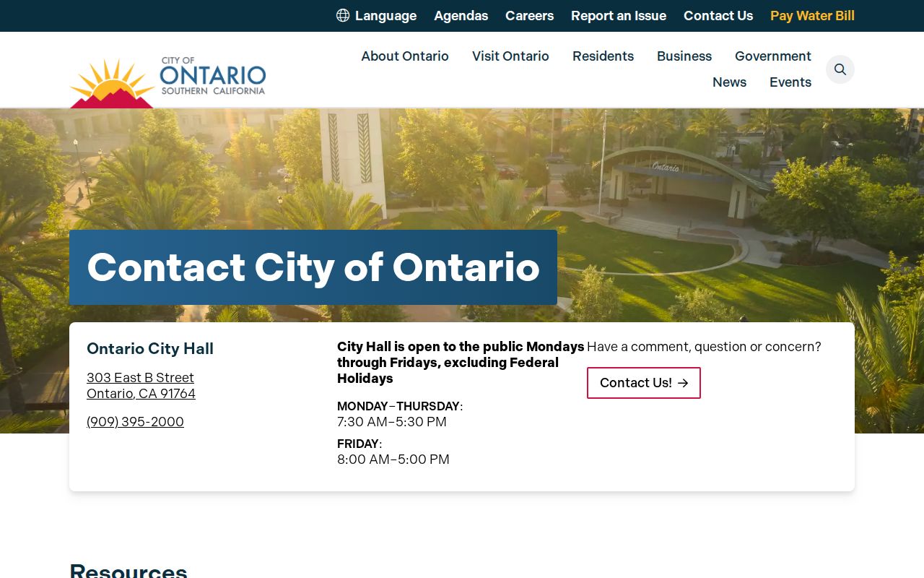The image size is (924, 578).
Task: Click the Contact City of Ontario banner title
Action: point(313,267)
